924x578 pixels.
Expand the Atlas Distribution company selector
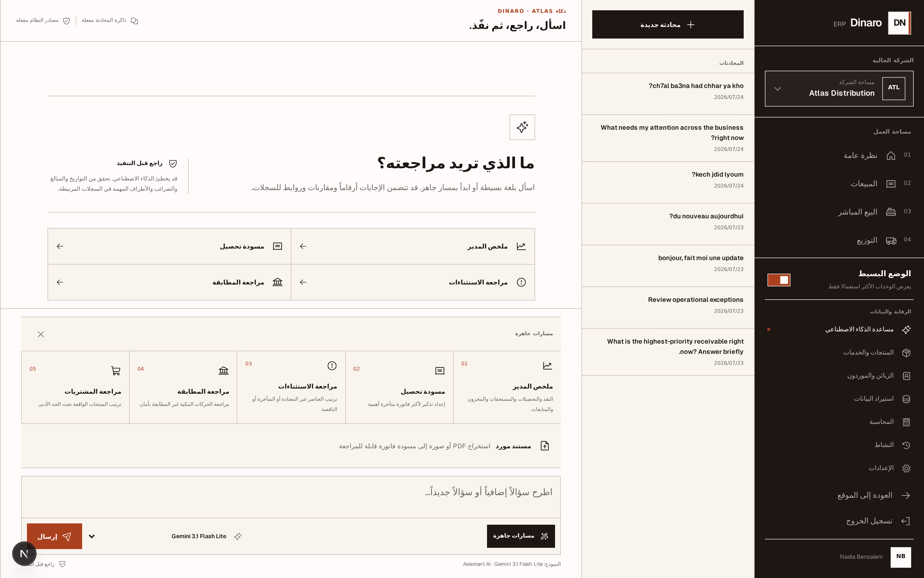pos(839,89)
